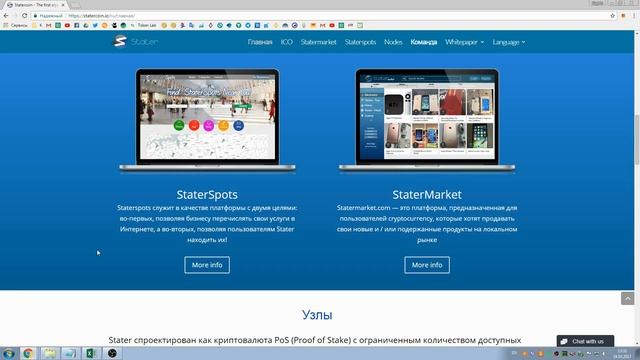640x360 pixels.
Task: Open the Главная page
Action: click(260, 42)
